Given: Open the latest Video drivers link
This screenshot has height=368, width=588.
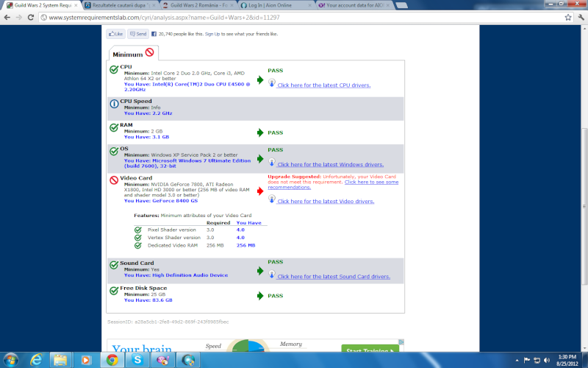Looking at the screenshot, I should pos(326,201).
